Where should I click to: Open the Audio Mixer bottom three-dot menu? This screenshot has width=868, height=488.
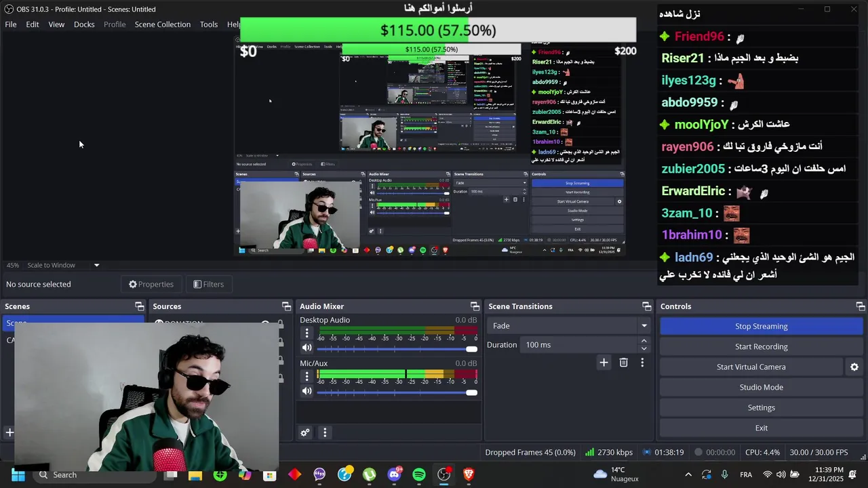[325, 432]
